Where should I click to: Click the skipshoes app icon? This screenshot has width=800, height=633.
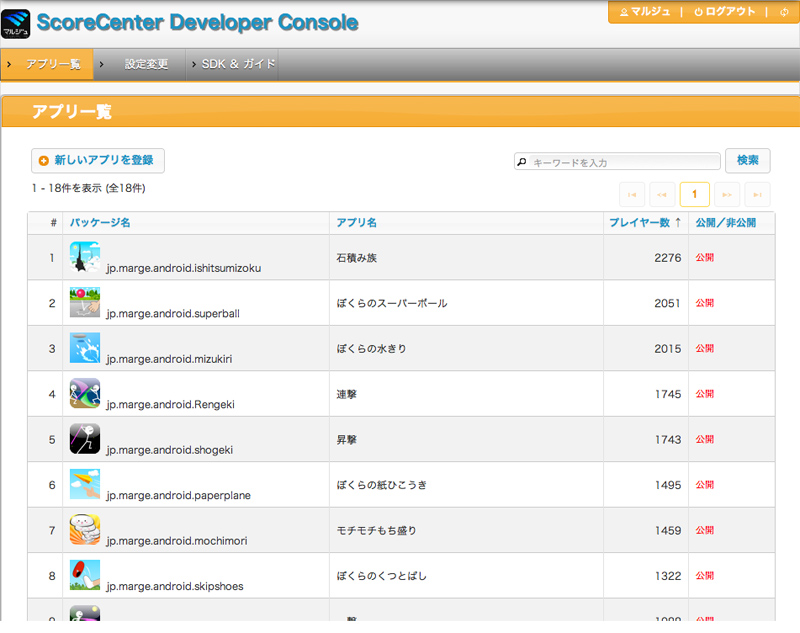(x=84, y=575)
